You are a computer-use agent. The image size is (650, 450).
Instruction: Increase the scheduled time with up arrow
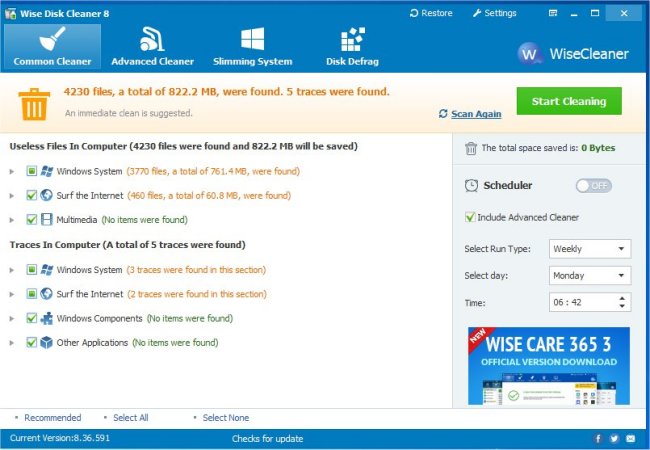click(622, 298)
